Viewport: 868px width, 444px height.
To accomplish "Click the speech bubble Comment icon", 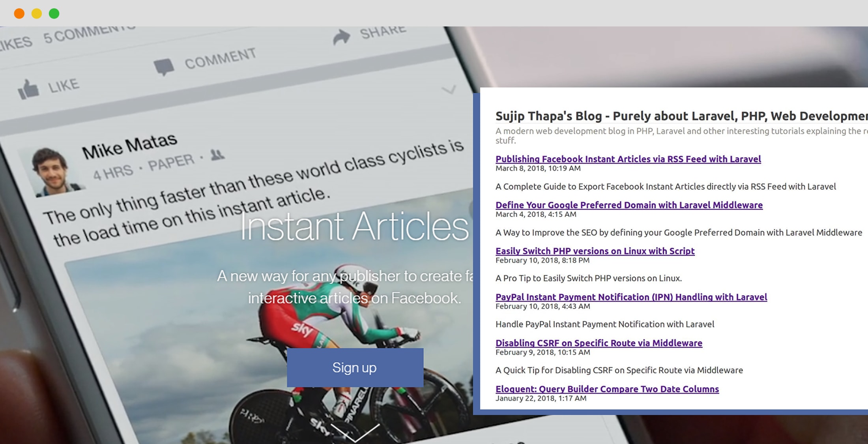I will click(x=164, y=67).
